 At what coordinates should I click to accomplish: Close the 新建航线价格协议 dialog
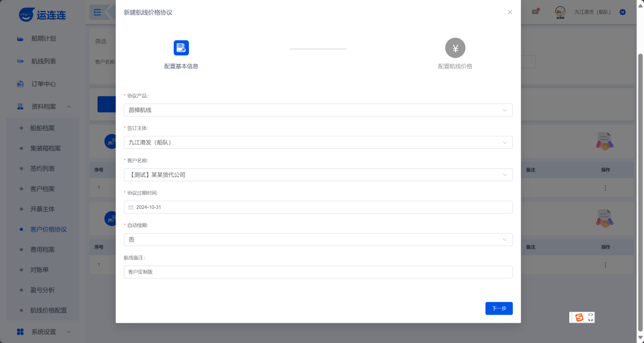(x=510, y=12)
